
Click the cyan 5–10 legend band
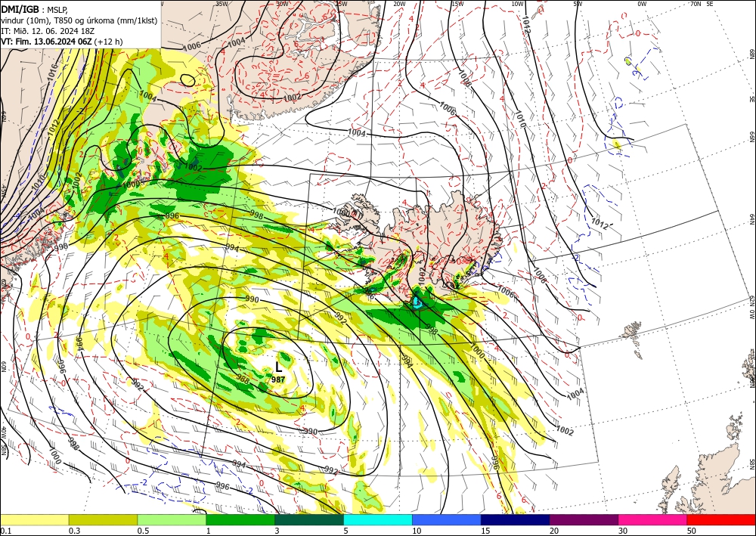[x=378, y=519]
